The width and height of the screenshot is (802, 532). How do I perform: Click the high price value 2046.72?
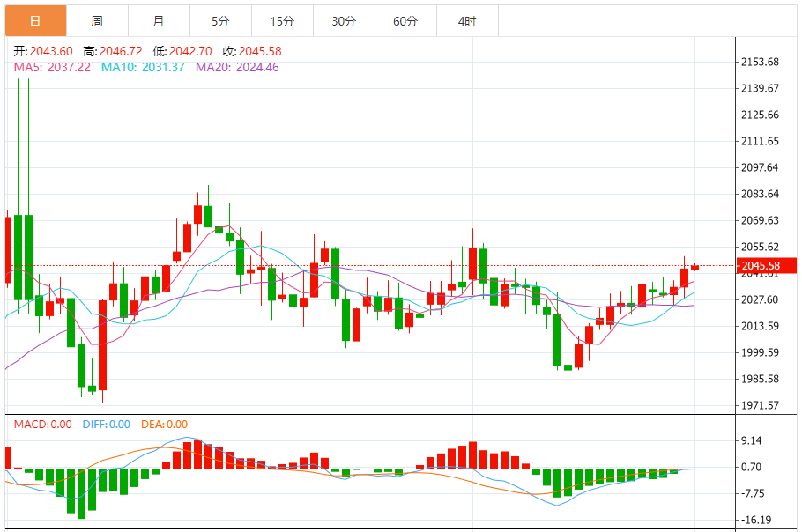(x=121, y=52)
